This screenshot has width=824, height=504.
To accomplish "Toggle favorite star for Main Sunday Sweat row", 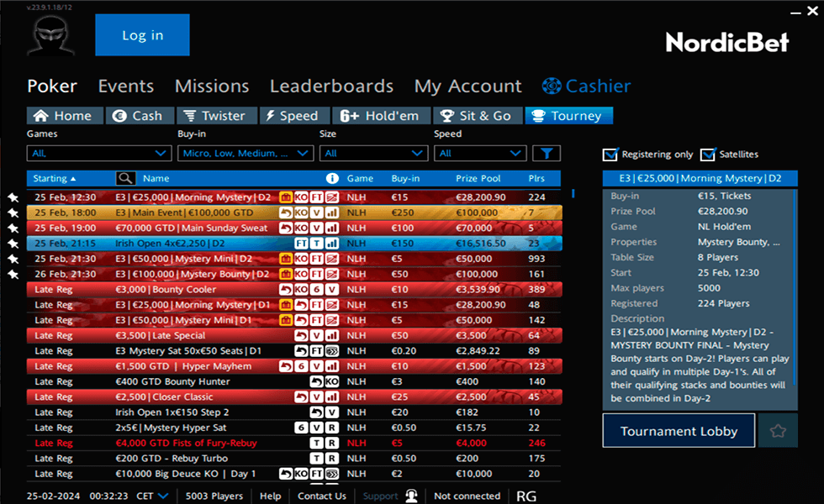I will click(13, 228).
